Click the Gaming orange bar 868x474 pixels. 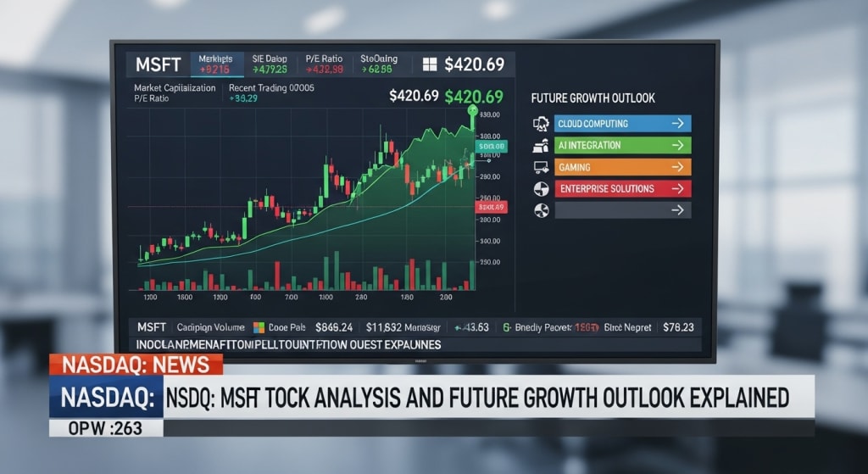pyautogui.click(x=623, y=167)
